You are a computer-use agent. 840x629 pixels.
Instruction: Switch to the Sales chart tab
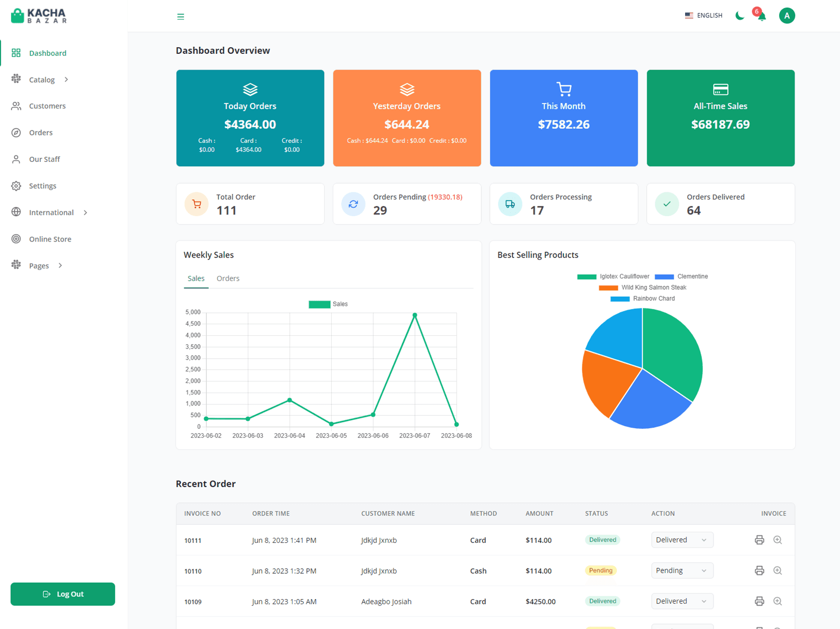click(196, 278)
